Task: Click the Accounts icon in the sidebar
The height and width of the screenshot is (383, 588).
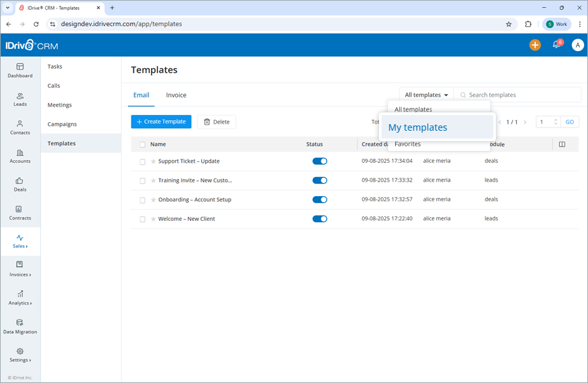Action: [x=20, y=157]
